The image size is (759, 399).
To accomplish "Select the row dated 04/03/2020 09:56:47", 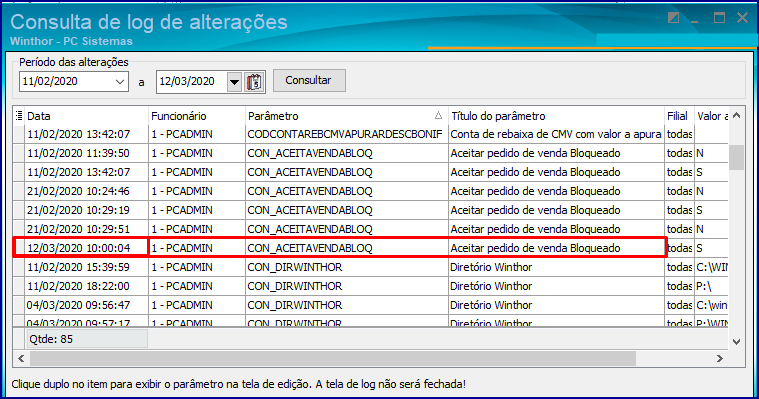I will pyautogui.click(x=370, y=305).
